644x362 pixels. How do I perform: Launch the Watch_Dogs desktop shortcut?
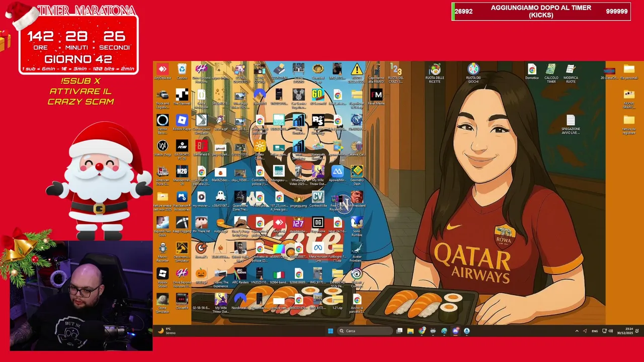[162, 149]
